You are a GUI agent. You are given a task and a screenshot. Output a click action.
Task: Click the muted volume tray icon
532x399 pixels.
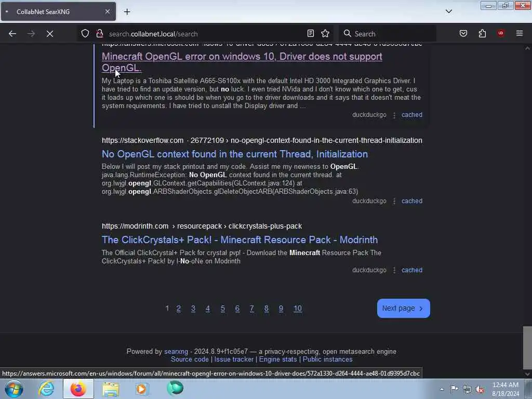[480, 390]
